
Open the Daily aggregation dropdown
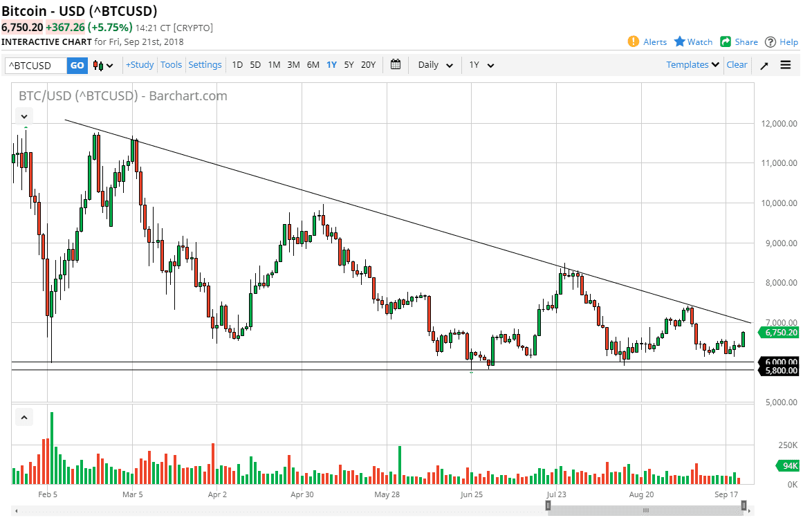[434, 64]
